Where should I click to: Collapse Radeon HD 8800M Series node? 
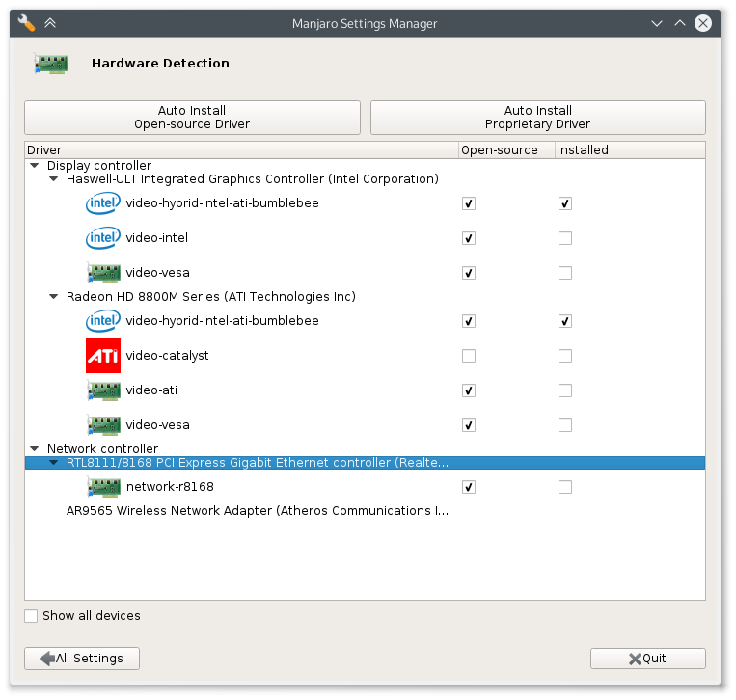53,297
